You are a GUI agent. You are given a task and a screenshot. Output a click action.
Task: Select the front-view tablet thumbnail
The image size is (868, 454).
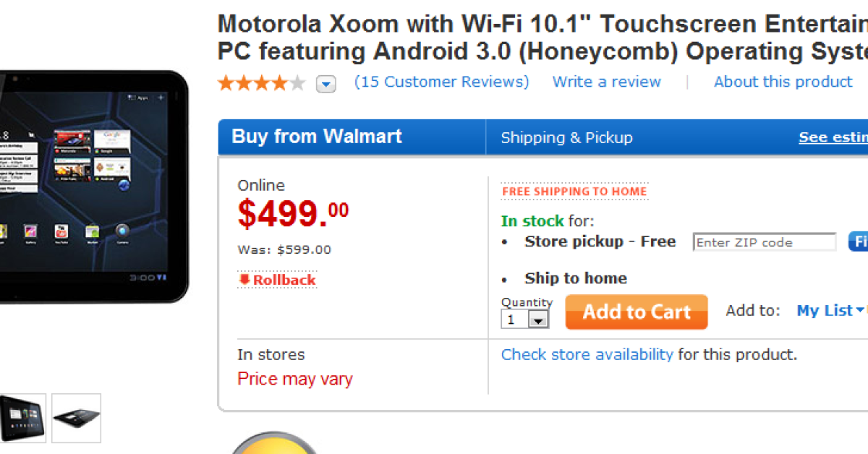click(x=22, y=418)
